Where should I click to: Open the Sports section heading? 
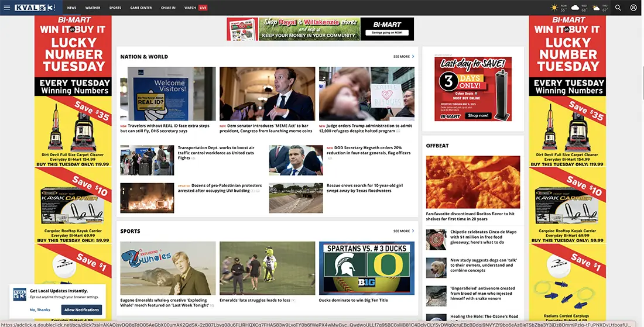pos(130,231)
